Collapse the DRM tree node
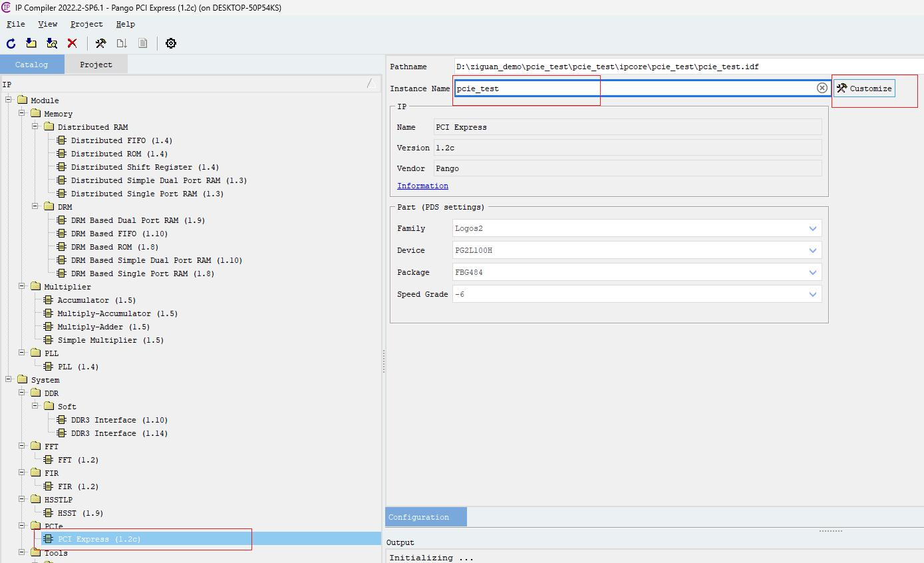The image size is (924, 563). coord(35,206)
